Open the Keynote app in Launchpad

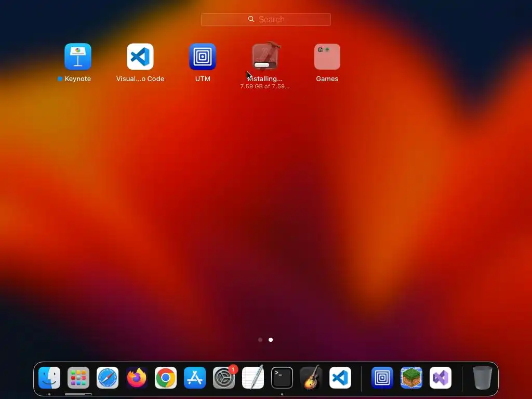click(78, 56)
